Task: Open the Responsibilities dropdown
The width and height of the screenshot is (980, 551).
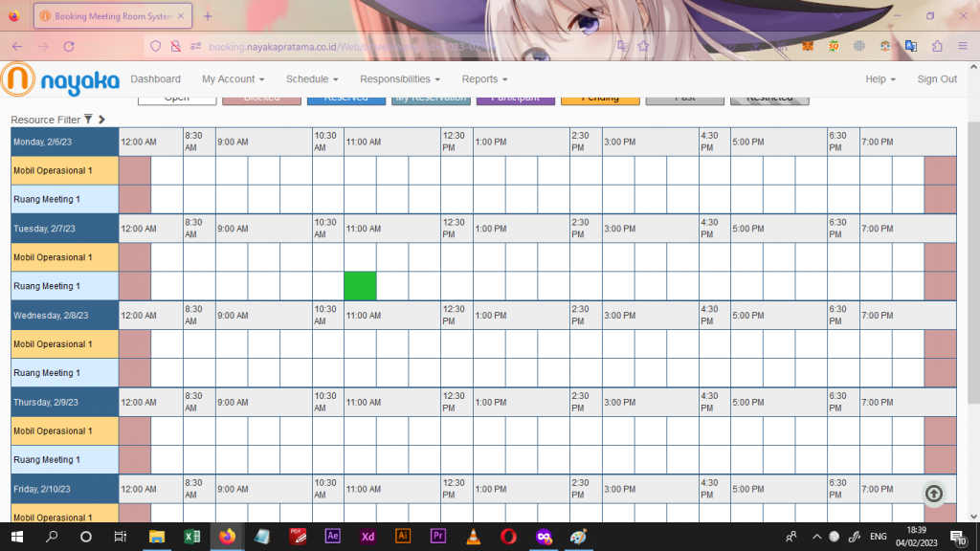Action: pyautogui.click(x=399, y=79)
